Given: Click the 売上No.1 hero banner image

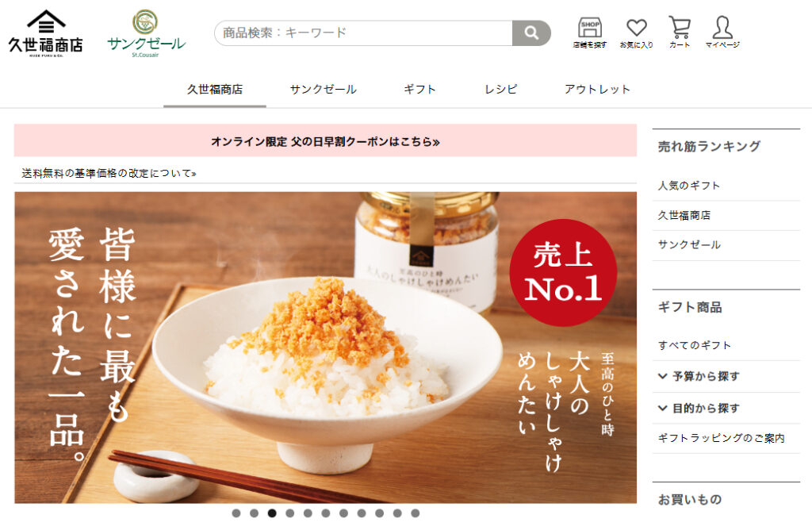Looking at the screenshot, I should point(325,348).
